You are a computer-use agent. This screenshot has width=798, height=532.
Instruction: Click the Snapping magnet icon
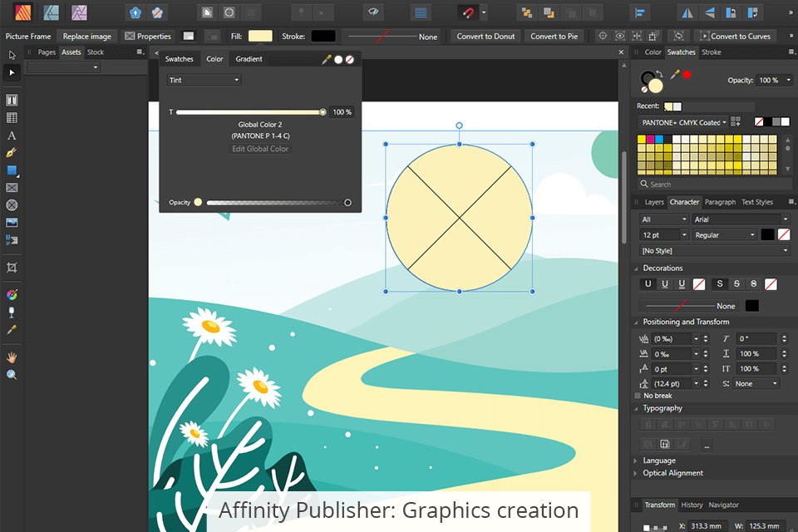[x=468, y=12]
